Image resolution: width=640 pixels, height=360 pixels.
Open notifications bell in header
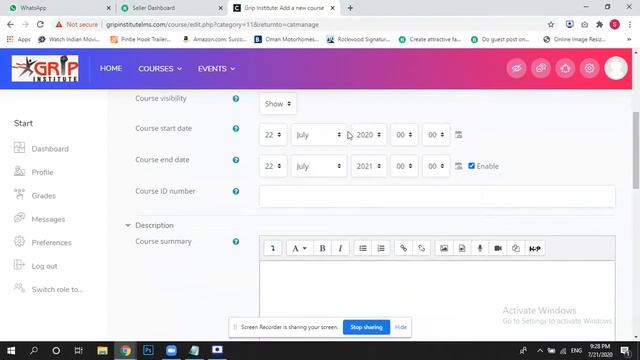[565, 69]
